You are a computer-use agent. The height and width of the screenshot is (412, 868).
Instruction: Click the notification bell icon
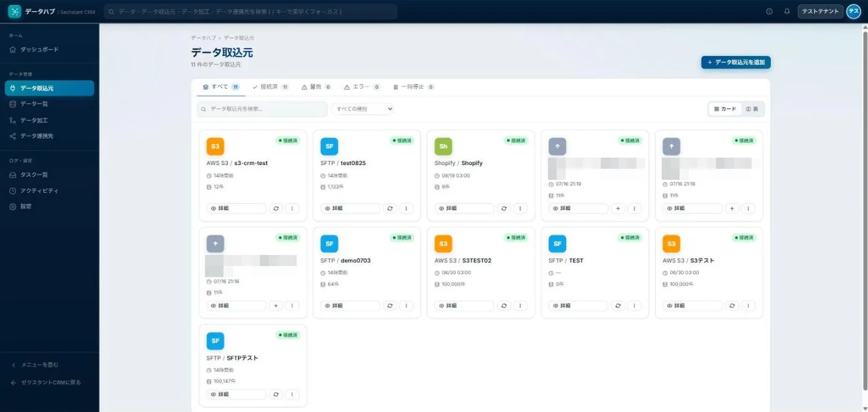[x=787, y=11]
